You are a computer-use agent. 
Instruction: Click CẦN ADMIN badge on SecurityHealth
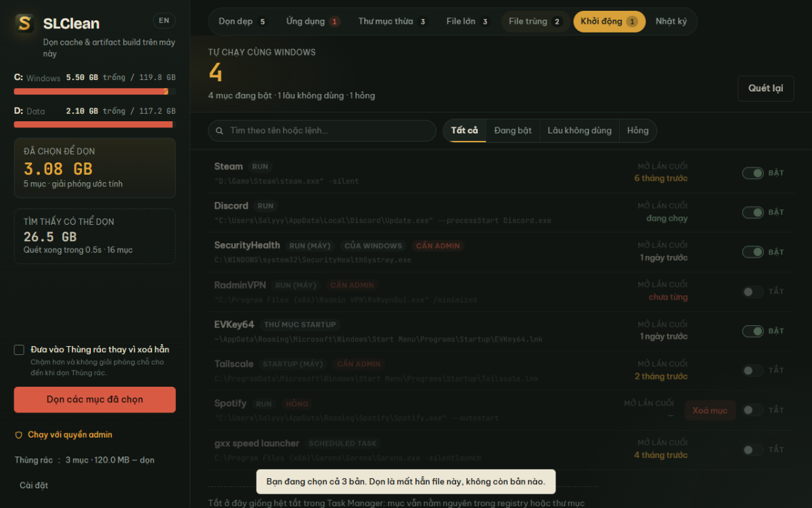(x=438, y=246)
